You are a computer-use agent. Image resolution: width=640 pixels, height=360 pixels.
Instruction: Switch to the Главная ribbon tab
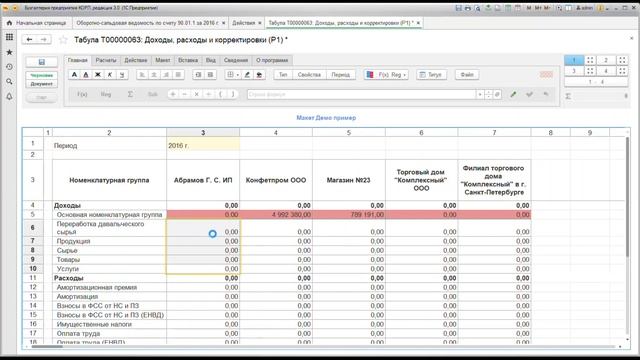[78, 60]
